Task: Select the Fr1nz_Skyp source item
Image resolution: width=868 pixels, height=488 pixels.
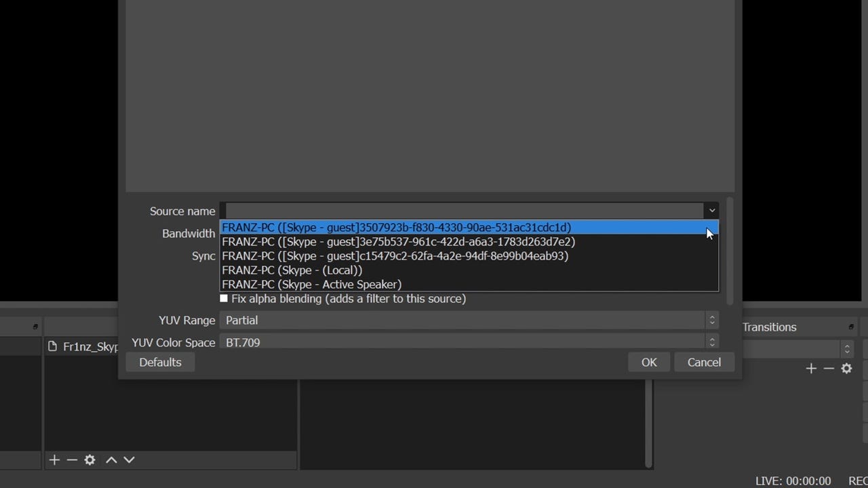Action: pos(83,346)
